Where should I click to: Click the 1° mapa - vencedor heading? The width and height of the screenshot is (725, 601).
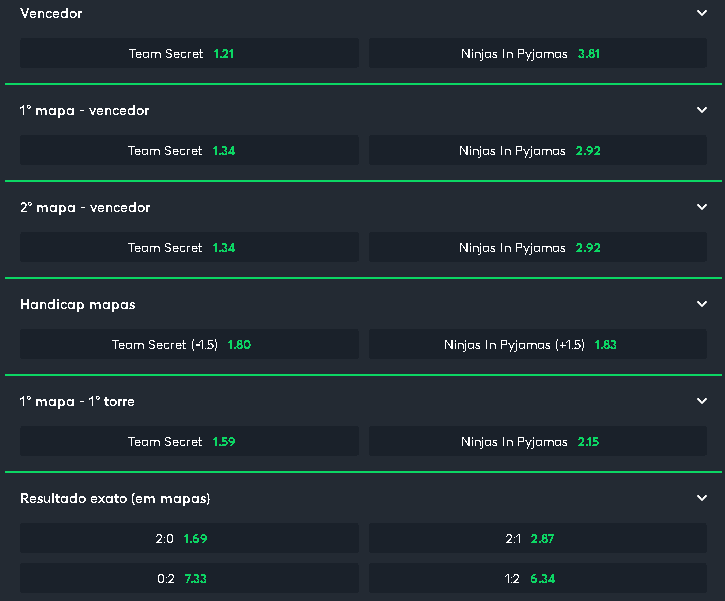[84, 110]
